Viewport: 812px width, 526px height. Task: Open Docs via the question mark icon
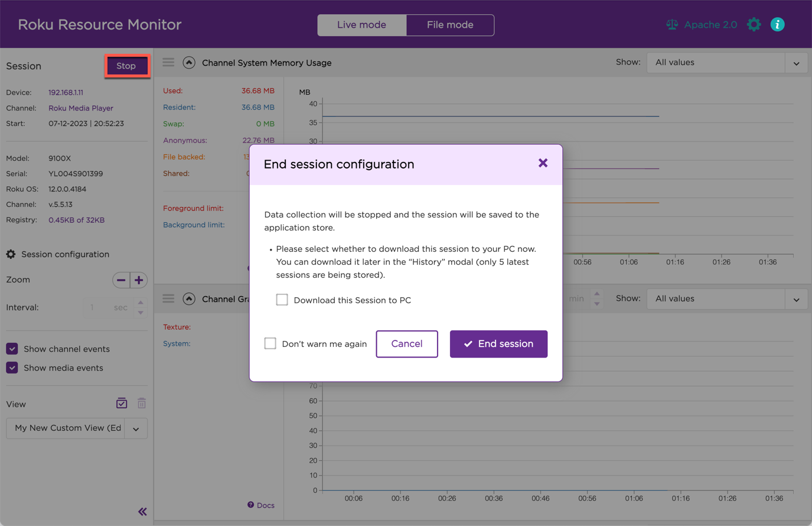(250, 505)
